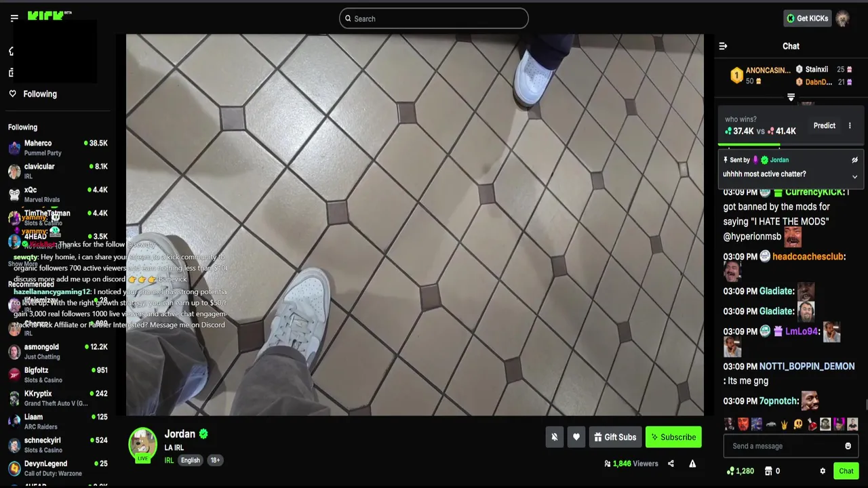868x488 pixels.
Task: Toggle stream notifications bell icon
Action: (x=554, y=437)
